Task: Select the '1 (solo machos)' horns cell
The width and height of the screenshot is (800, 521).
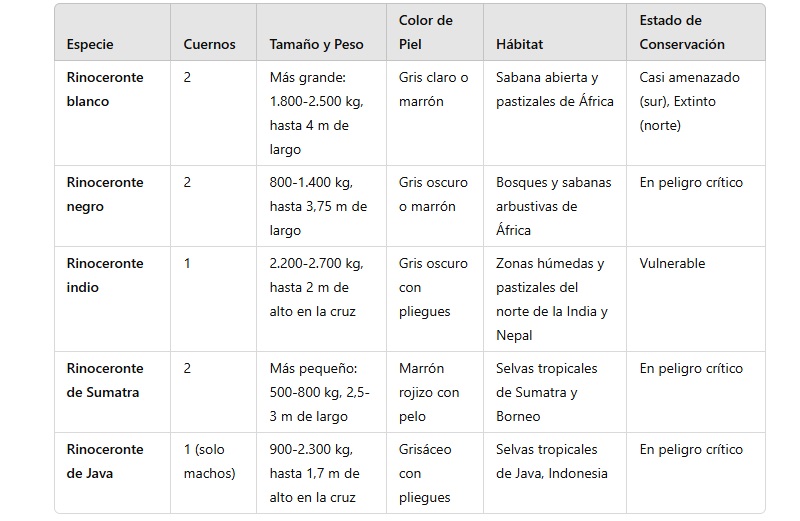Action: click(x=209, y=461)
